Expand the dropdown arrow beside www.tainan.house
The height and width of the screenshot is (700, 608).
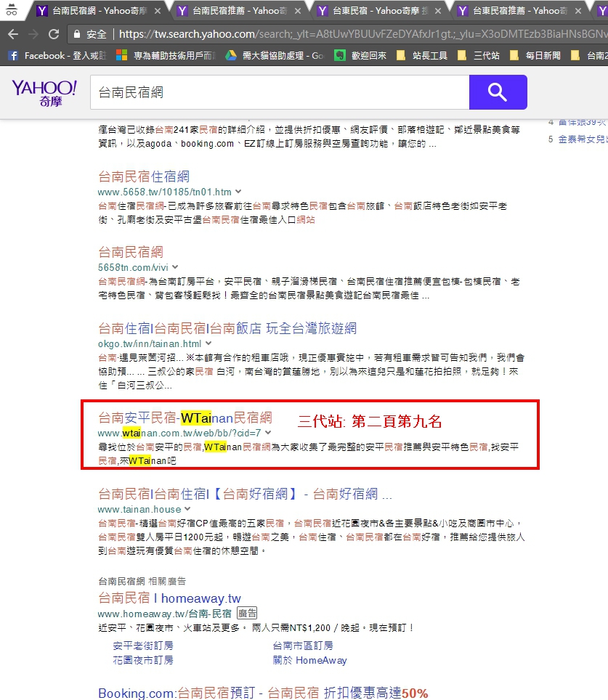(x=187, y=508)
